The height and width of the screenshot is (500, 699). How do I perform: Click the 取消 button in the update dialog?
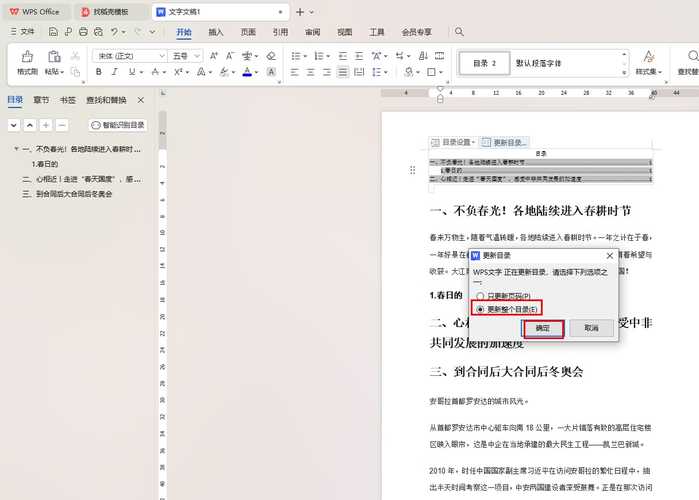tap(592, 328)
